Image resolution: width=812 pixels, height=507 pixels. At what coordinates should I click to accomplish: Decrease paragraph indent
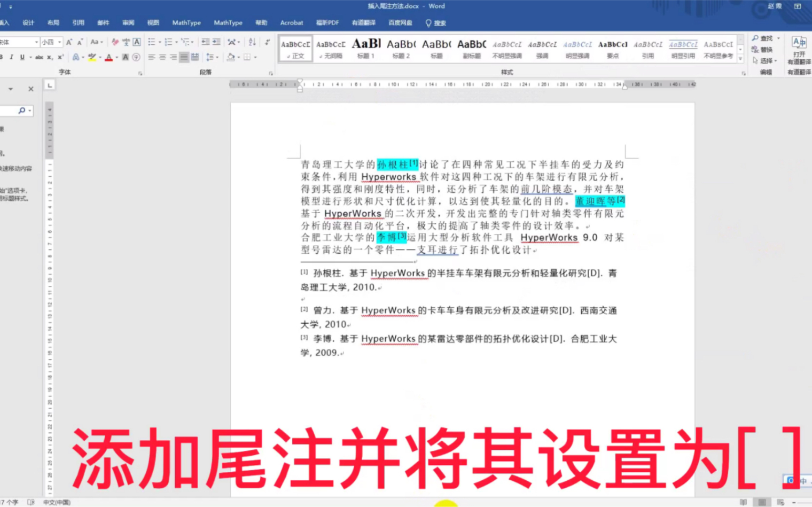(x=205, y=42)
